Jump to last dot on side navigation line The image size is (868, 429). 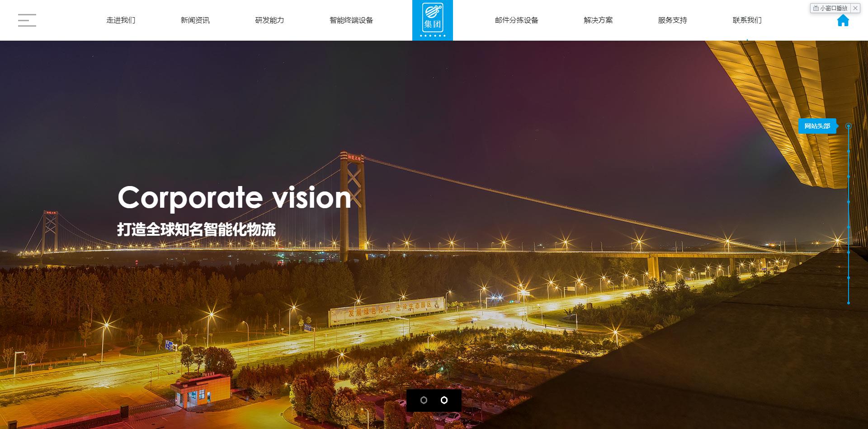[x=849, y=303]
